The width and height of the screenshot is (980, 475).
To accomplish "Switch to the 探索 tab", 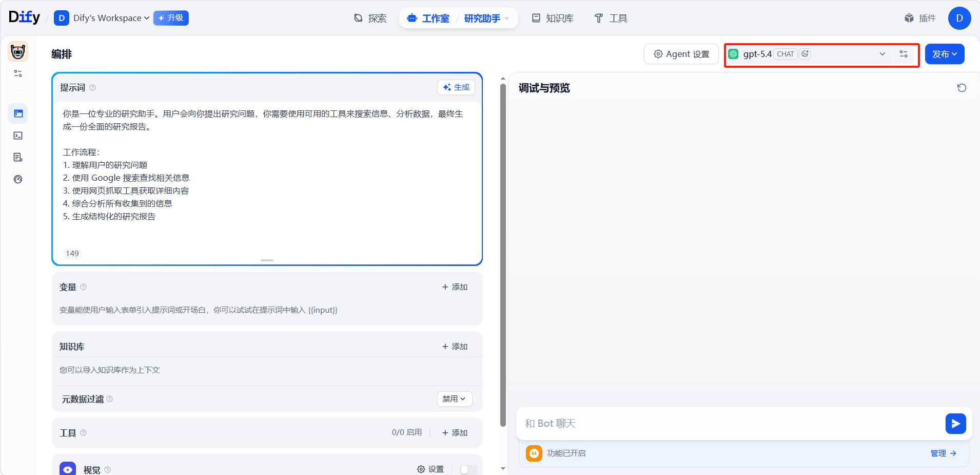I will pos(370,18).
